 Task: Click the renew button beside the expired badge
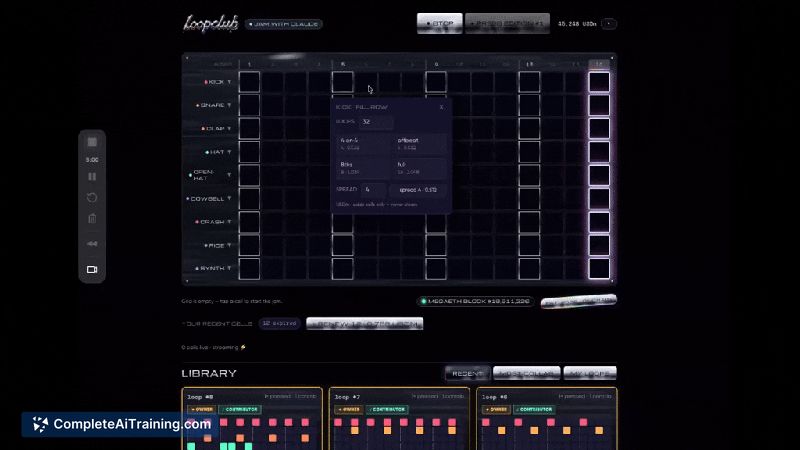point(364,323)
